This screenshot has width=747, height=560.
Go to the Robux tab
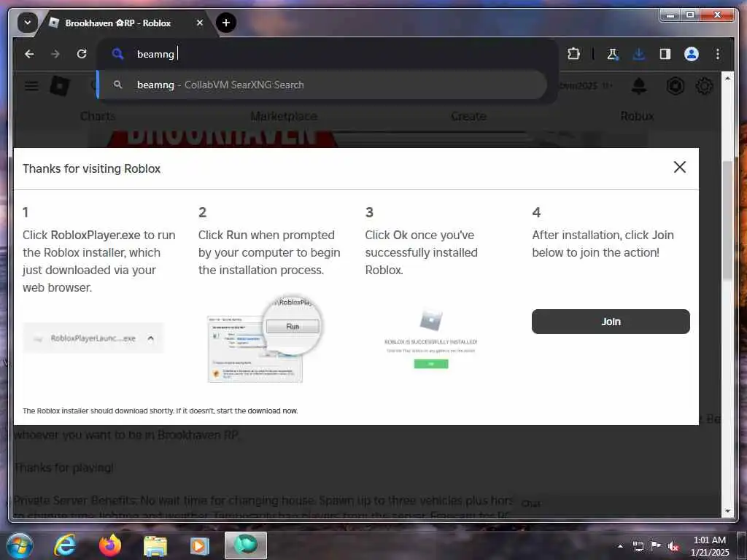point(637,116)
